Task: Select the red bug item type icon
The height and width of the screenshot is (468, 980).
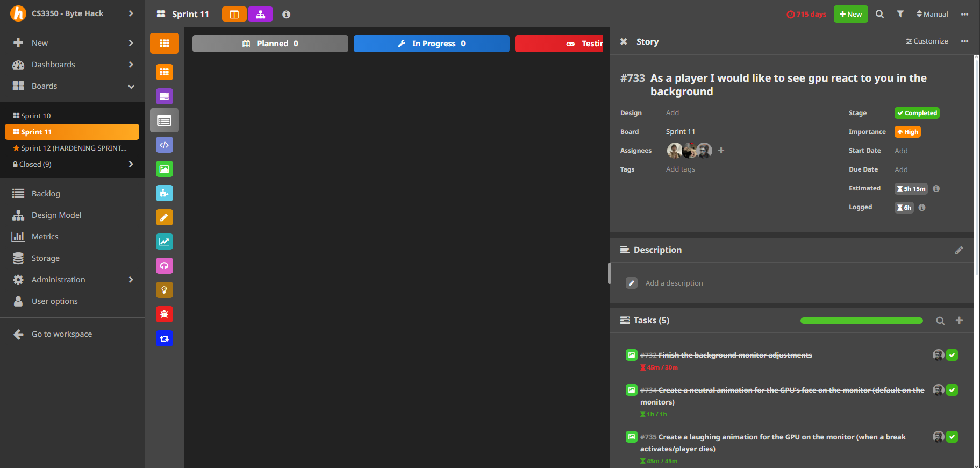Action: pyautogui.click(x=164, y=314)
